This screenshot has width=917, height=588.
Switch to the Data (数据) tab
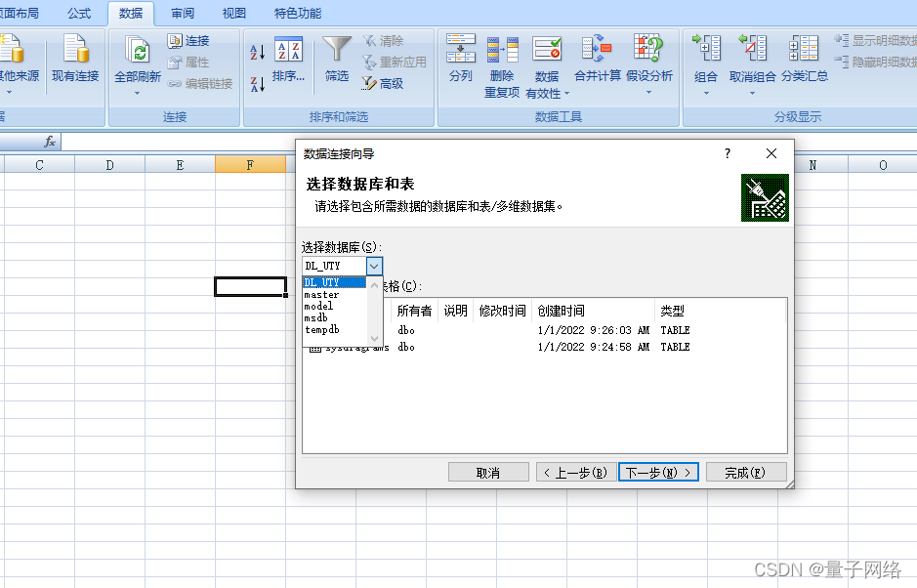(x=131, y=13)
